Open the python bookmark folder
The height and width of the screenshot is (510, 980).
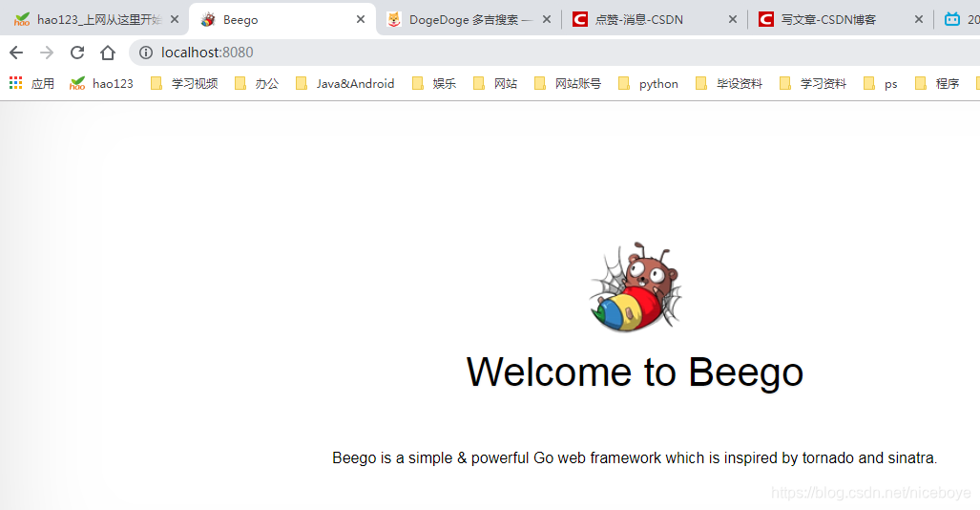point(648,83)
